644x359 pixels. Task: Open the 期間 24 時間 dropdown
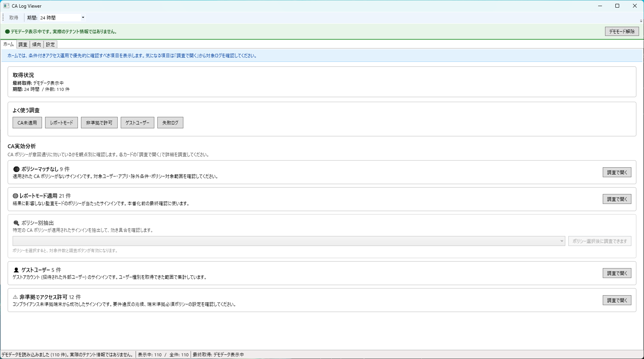point(83,18)
